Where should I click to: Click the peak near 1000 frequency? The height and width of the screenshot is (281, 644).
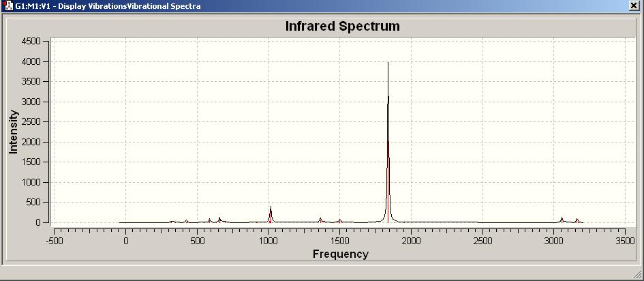pos(271,214)
